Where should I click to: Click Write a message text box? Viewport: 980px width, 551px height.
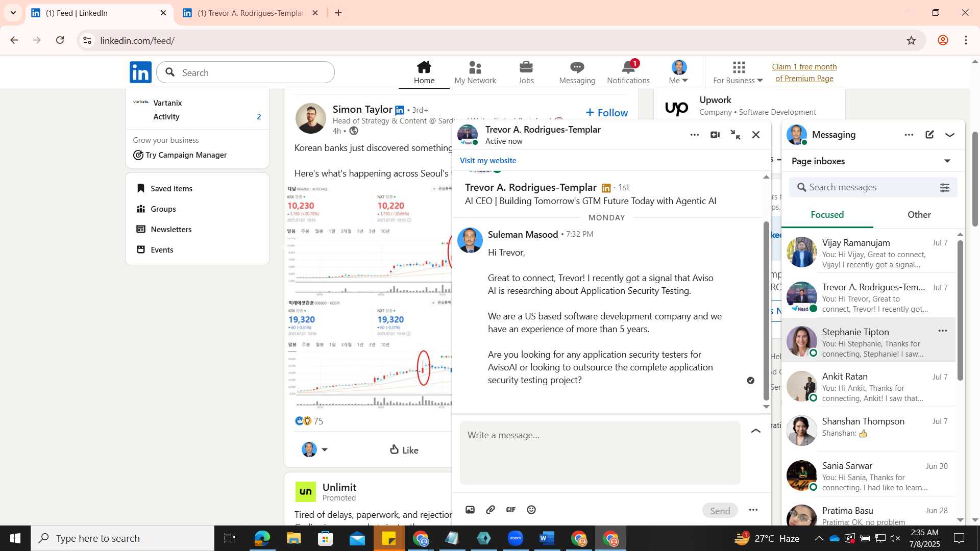600,453
